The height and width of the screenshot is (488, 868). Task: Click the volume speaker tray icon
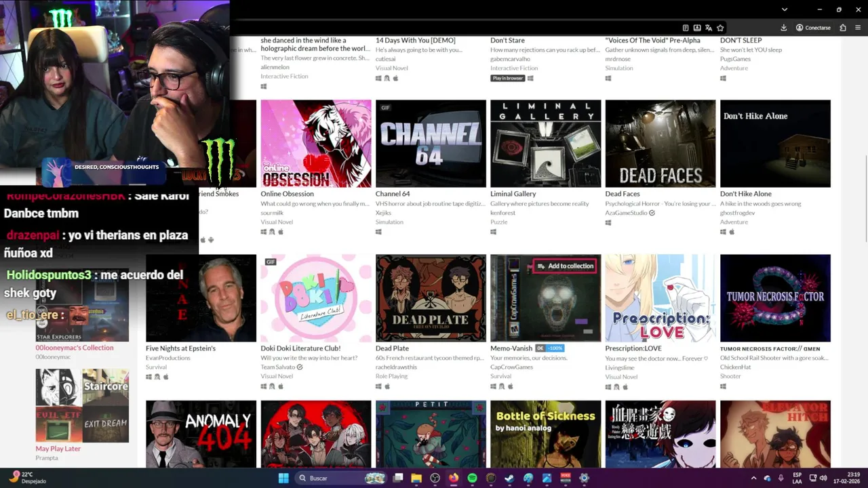(823, 478)
